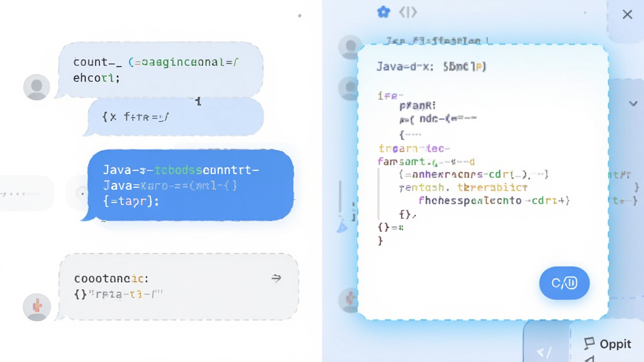Viewport: 644px width, 362px height.
Task: Click the avatar with the orange figure
Action: coord(37,307)
